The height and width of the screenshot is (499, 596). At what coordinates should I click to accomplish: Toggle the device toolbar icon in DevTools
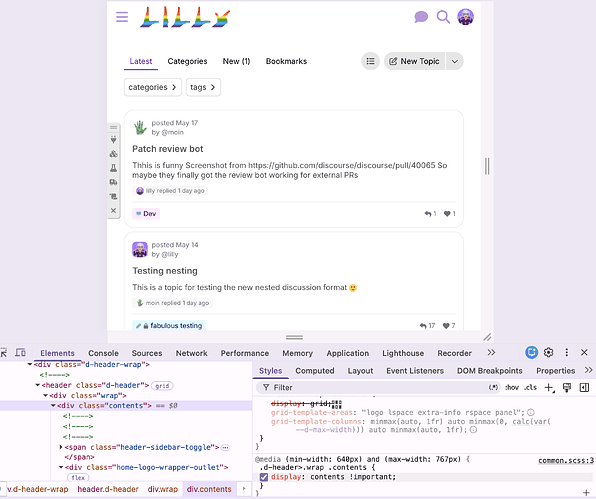click(x=21, y=353)
